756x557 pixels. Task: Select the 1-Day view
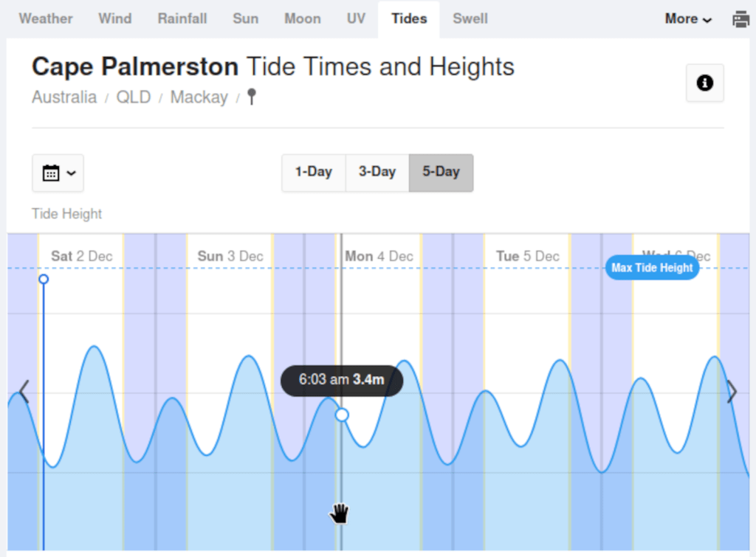(x=313, y=173)
